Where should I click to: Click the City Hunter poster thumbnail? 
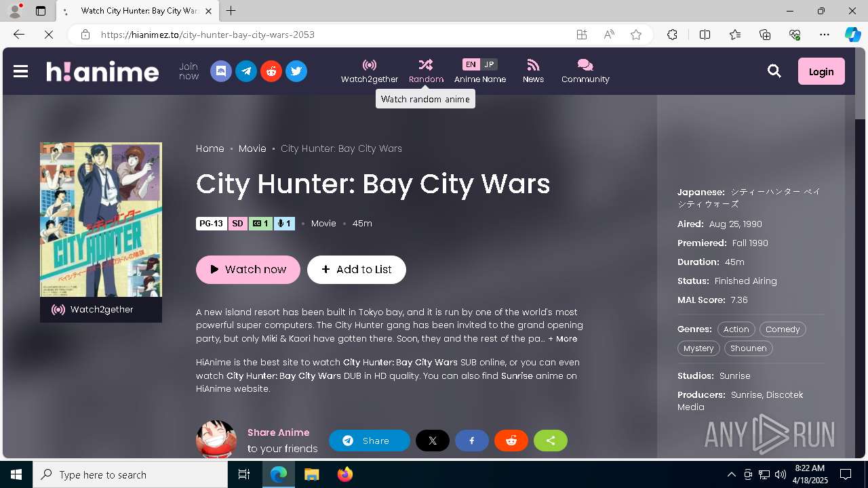tap(101, 220)
